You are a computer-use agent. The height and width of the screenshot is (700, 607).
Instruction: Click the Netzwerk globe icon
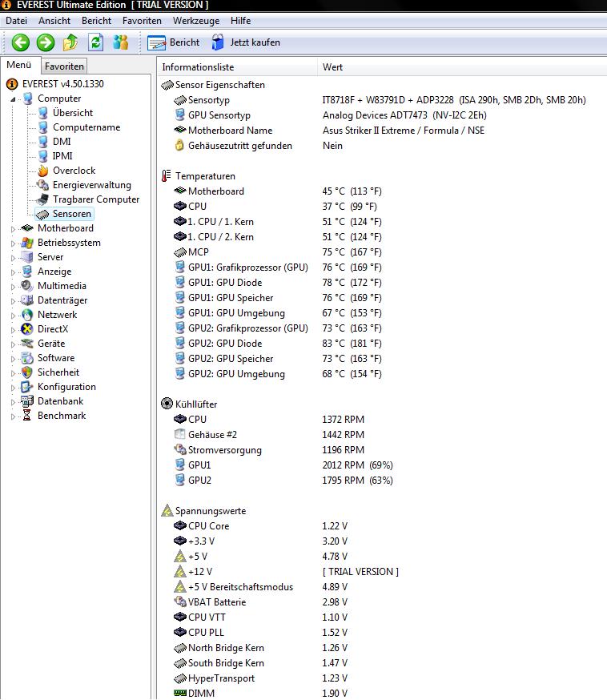[27, 315]
